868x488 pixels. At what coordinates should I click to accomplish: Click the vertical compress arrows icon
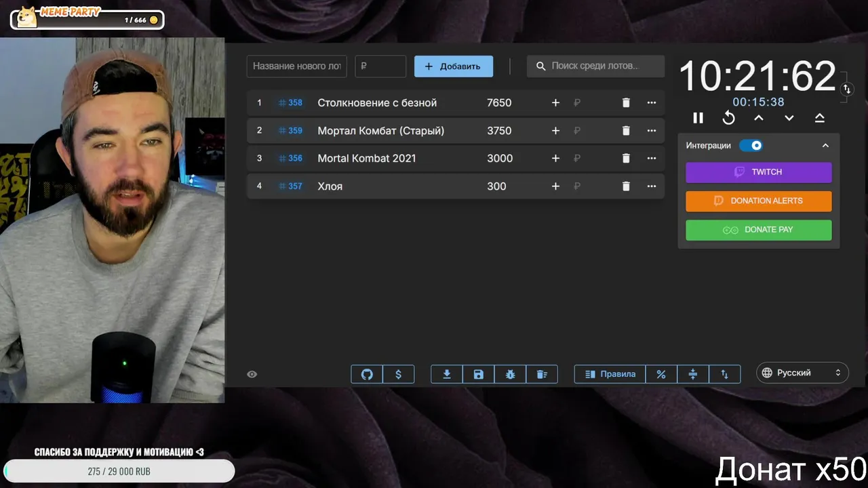pyautogui.click(x=692, y=374)
